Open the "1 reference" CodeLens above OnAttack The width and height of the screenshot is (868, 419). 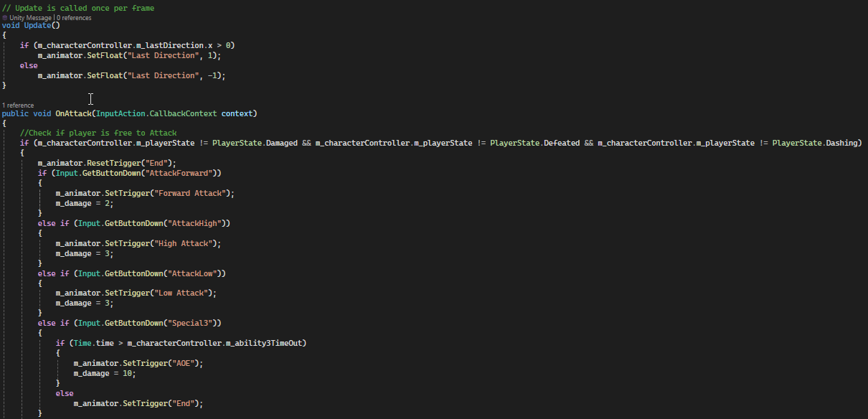[18, 105]
